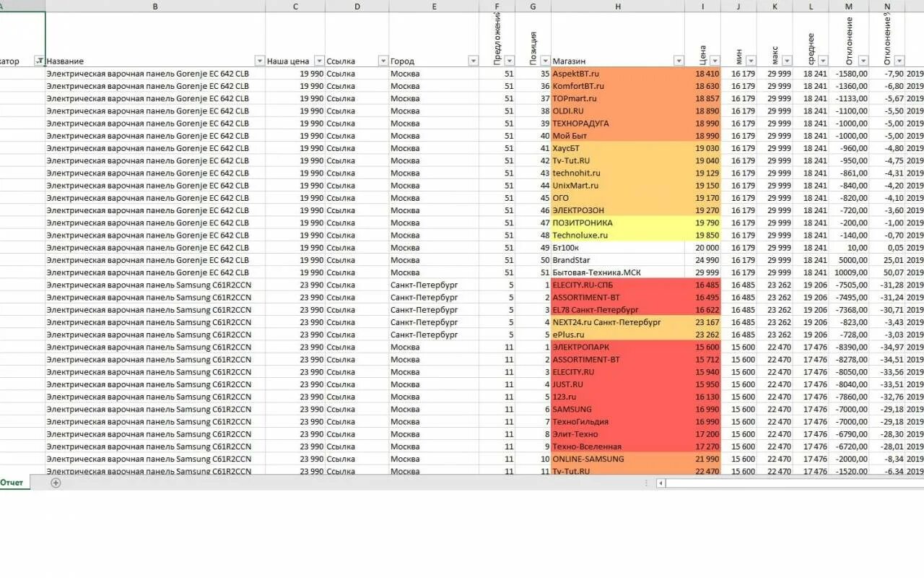Select the ТехноГильдия store cell
Image resolution: width=924 pixels, height=578 pixels.
(x=618, y=422)
